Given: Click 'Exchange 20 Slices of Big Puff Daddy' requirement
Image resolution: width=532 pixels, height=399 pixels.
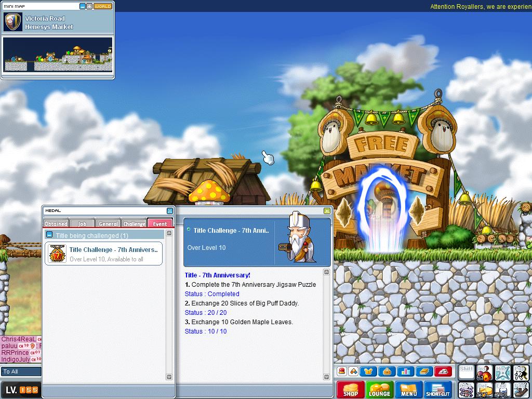Looking at the screenshot, I should 242,303.
